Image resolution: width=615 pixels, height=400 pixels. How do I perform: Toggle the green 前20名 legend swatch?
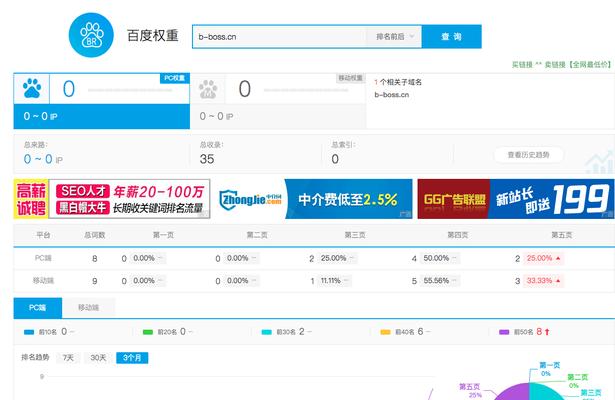coord(148,332)
